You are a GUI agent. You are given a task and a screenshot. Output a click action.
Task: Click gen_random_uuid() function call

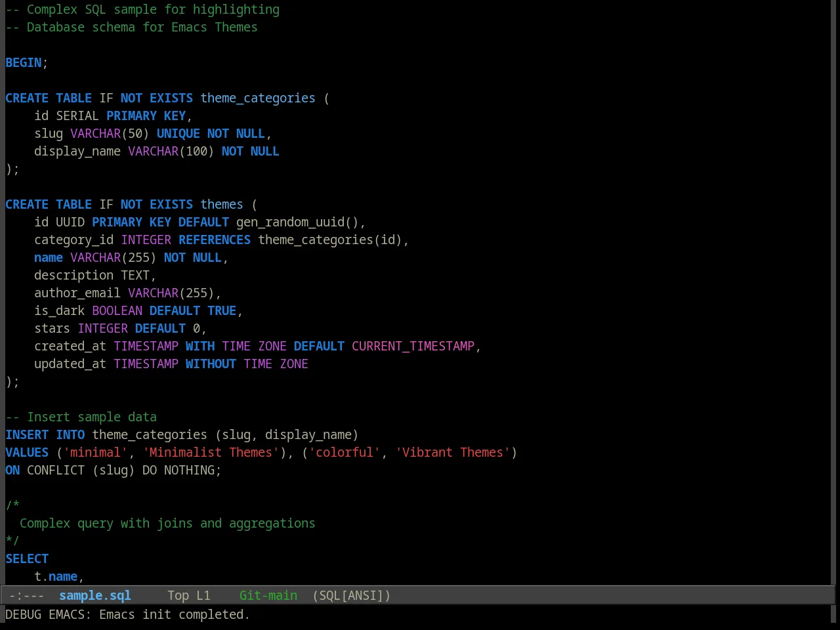click(297, 222)
